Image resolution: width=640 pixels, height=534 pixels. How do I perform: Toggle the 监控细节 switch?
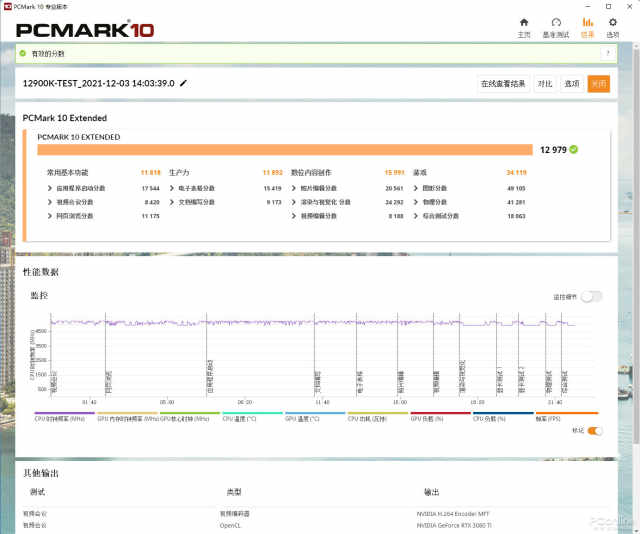pos(592,297)
